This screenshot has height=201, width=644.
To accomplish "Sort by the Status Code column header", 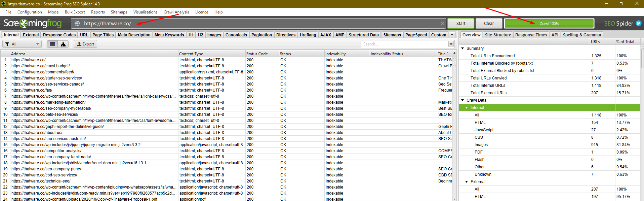I will tap(262, 54).
